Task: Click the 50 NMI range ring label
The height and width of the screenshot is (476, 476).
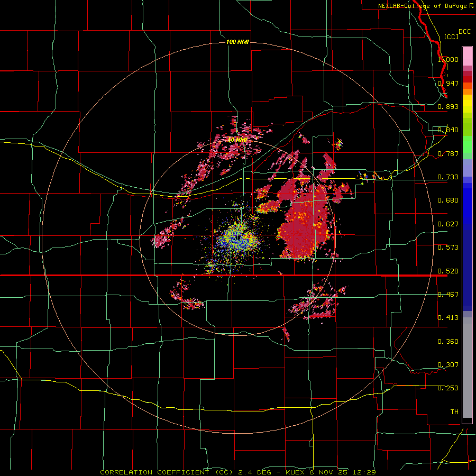Action: [237, 140]
